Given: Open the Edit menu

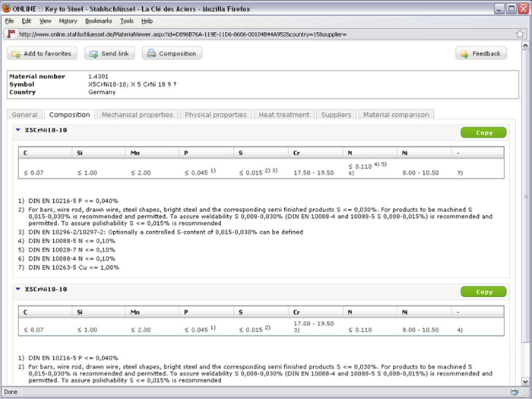Looking at the screenshot, I should 27,21.
